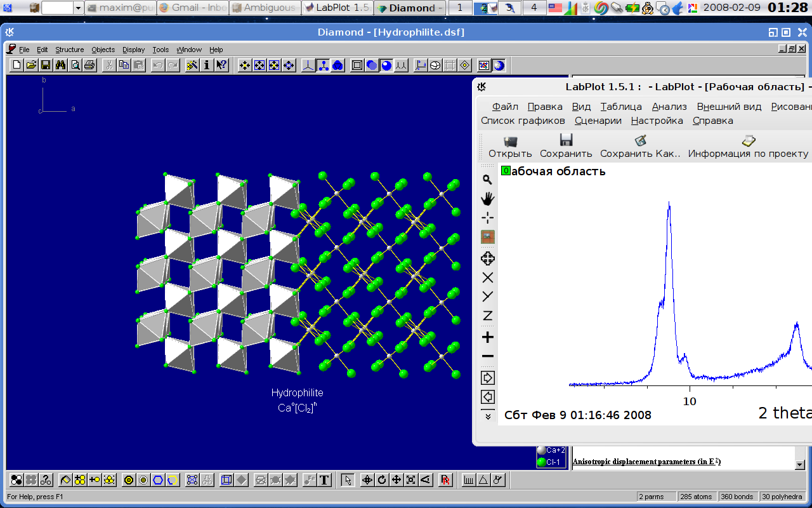The image size is (812, 508).
Task: Click the blue hexagon icon in bottom toolbar
Action: pyautogui.click(x=158, y=480)
